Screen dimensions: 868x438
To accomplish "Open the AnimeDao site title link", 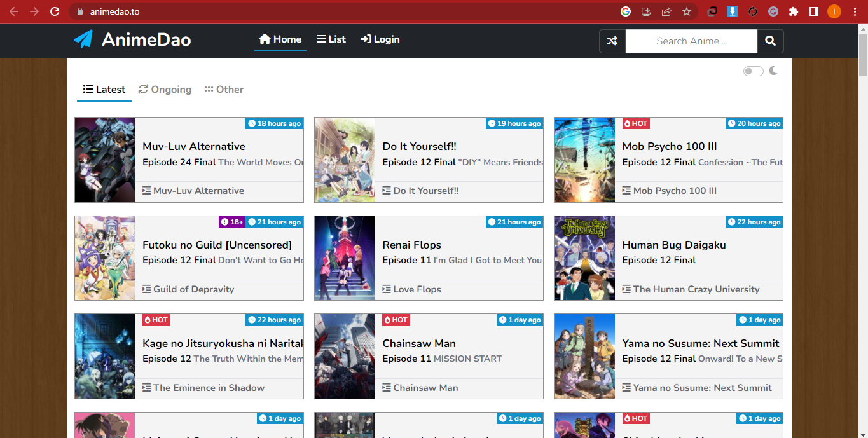I will tap(146, 39).
